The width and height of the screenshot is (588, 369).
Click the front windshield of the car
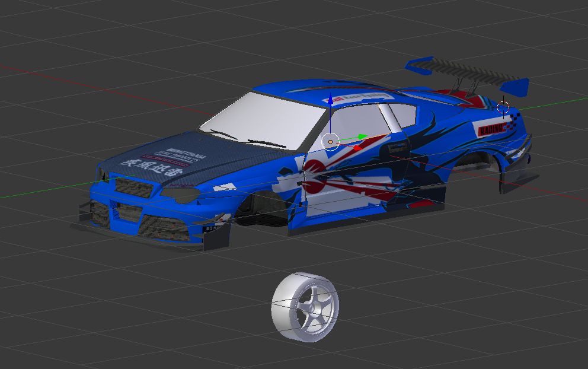click(x=263, y=120)
